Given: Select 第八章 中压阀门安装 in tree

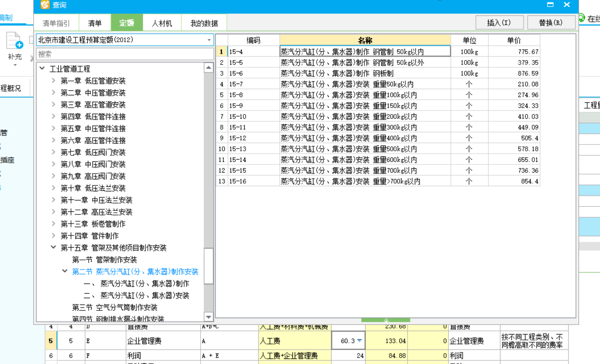Looking at the screenshot, I should (93, 164).
